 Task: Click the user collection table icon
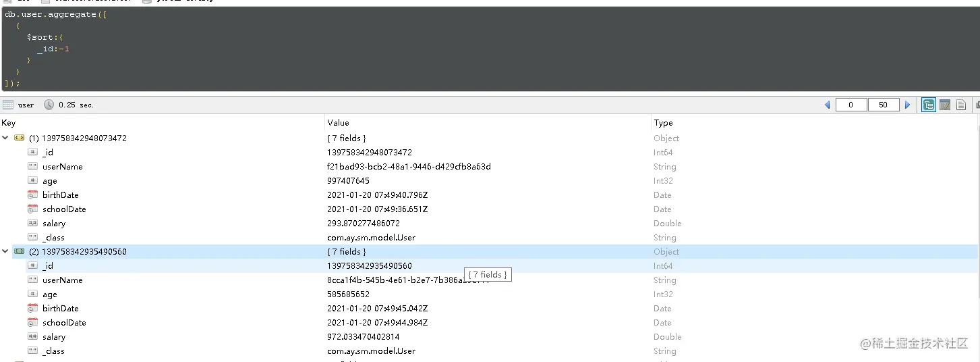click(8, 105)
